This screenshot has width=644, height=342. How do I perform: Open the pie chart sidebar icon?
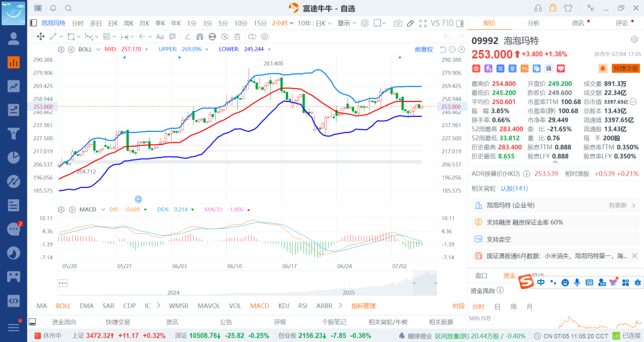(x=14, y=158)
